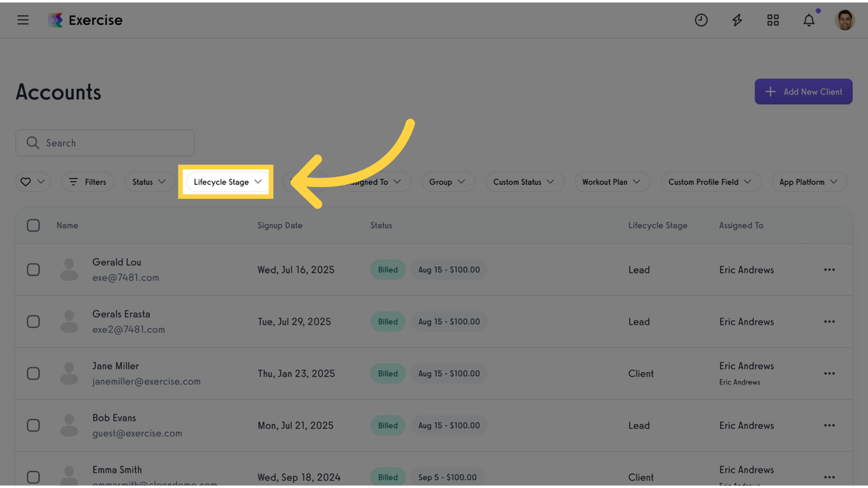
Task: Open notifications bell
Action: [x=809, y=20]
